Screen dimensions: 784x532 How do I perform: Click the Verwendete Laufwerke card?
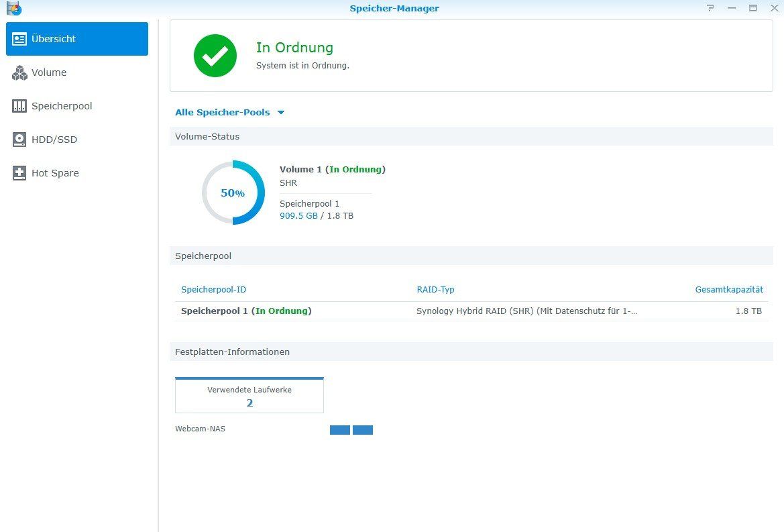pyautogui.click(x=249, y=395)
